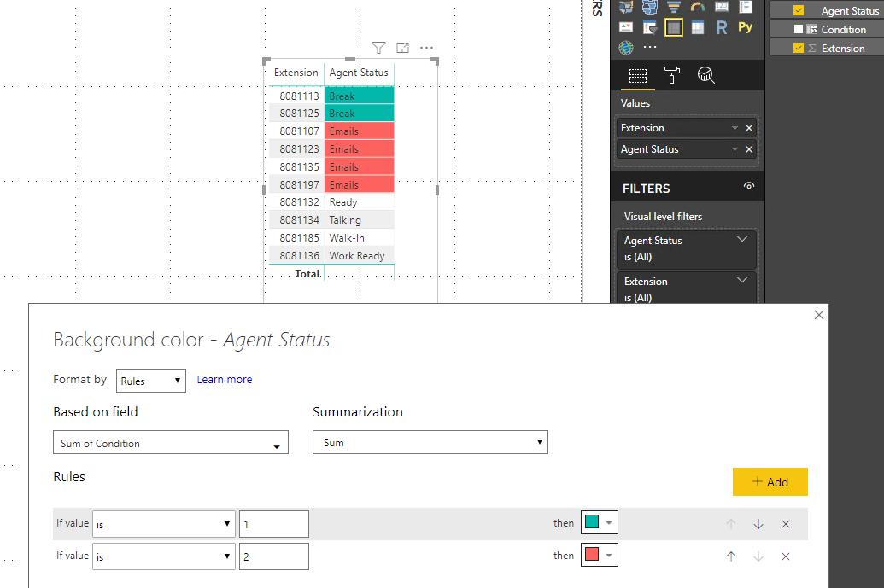Open the Format by Rules dropdown
Screen dimensions: 884x588
150,381
